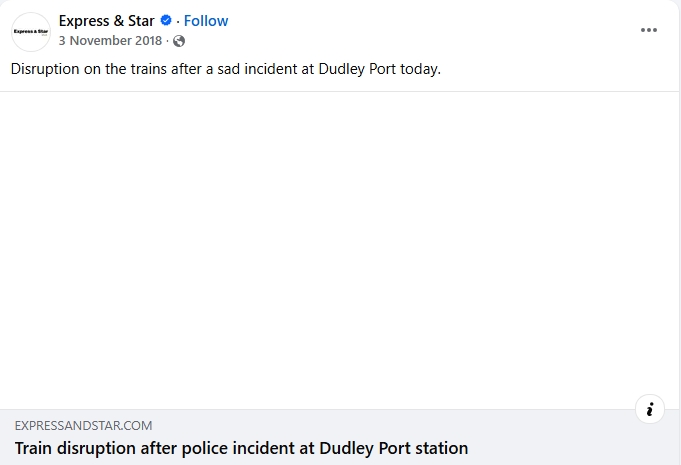Click the word 'today' ending the caption

pyautogui.click(x=418, y=69)
